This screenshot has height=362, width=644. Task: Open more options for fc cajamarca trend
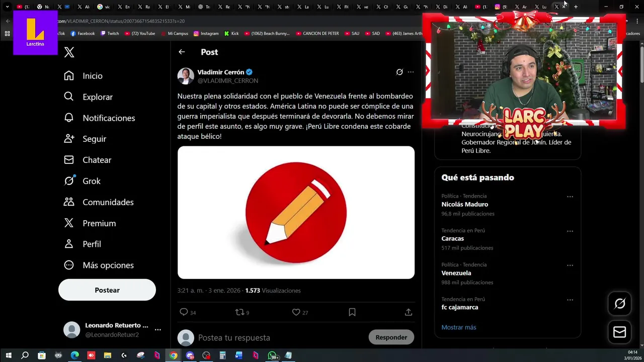(x=570, y=300)
